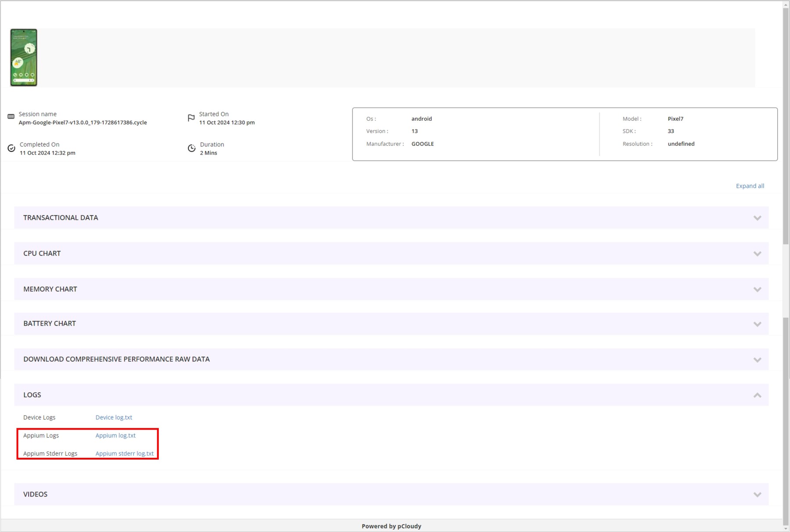Image resolution: width=790 pixels, height=532 pixels.
Task: Click the Started On flag icon
Action: point(191,118)
